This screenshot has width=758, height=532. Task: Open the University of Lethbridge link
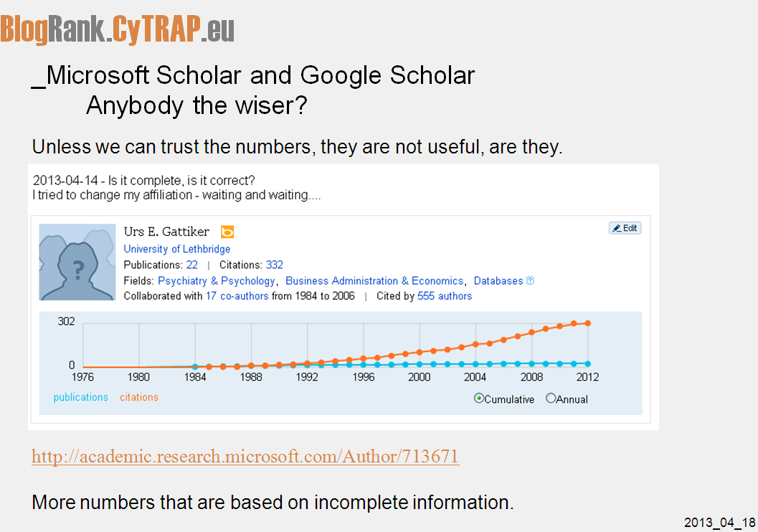177,249
